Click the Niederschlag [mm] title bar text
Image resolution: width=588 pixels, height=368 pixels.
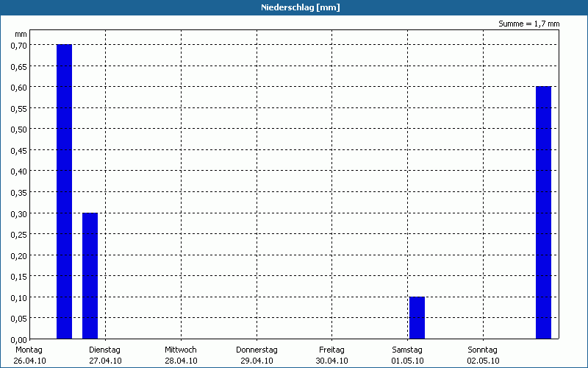click(x=301, y=7)
